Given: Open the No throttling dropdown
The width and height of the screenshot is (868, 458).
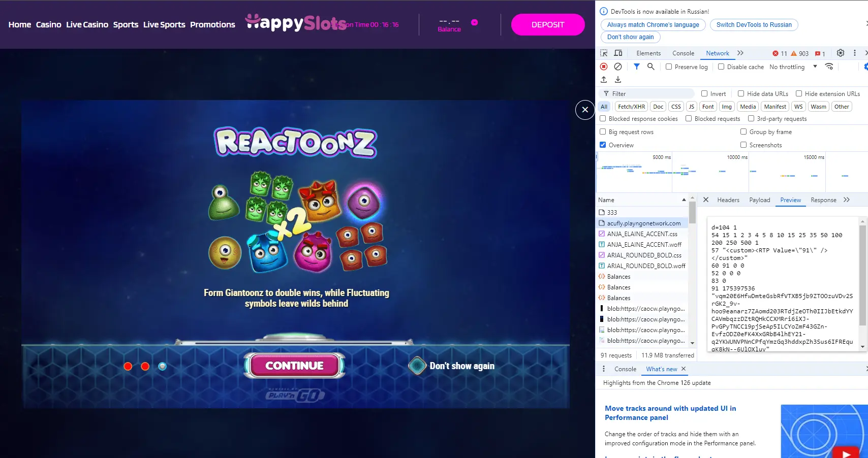Looking at the screenshot, I should (x=793, y=67).
